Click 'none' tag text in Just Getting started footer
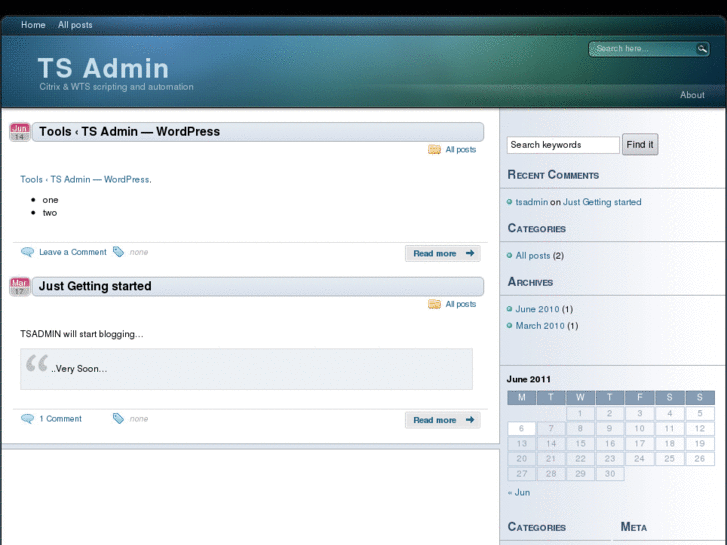This screenshot has height=545, width=727. (139, 419)
